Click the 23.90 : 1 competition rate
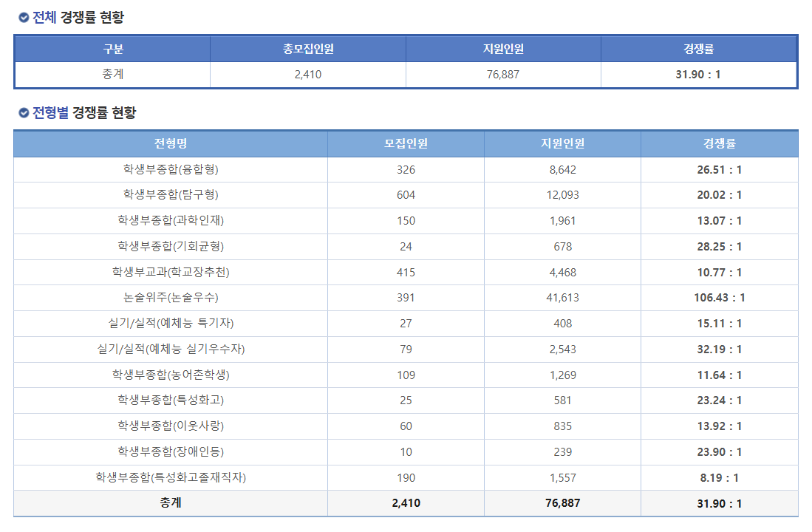Image resolution: width=812 pixels, height=532 pixels. point(720,453)
